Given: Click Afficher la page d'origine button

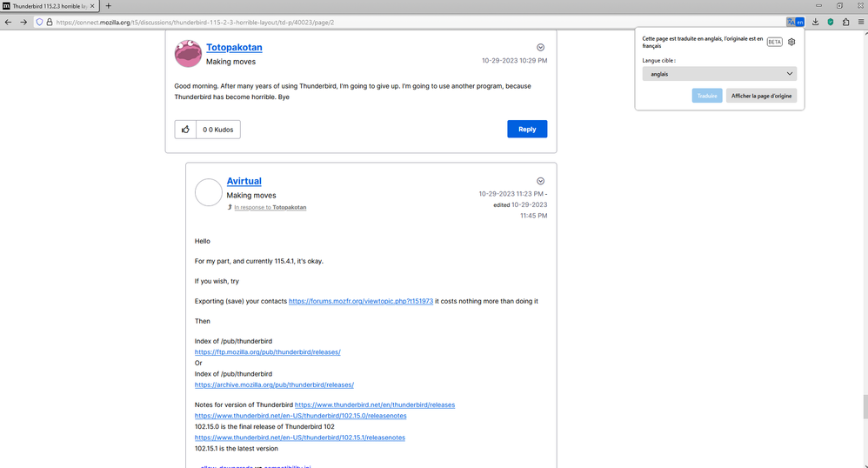Looking at the screenshot, I should tap(761, 96).
